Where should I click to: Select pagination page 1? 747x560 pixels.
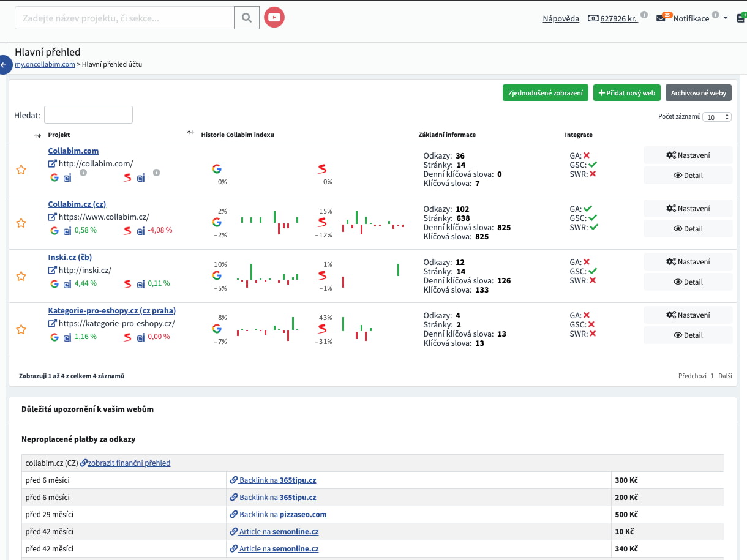pyautogui.click(x=713, y=376)
